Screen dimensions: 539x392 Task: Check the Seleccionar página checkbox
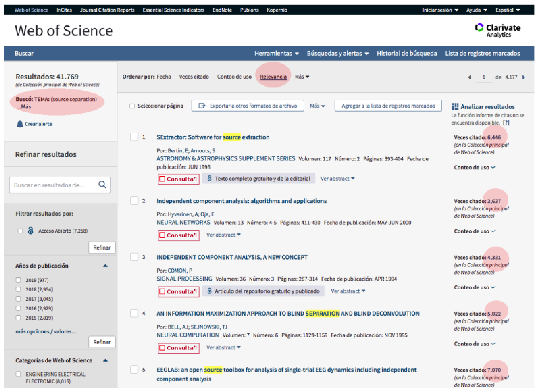coord(132,106)
